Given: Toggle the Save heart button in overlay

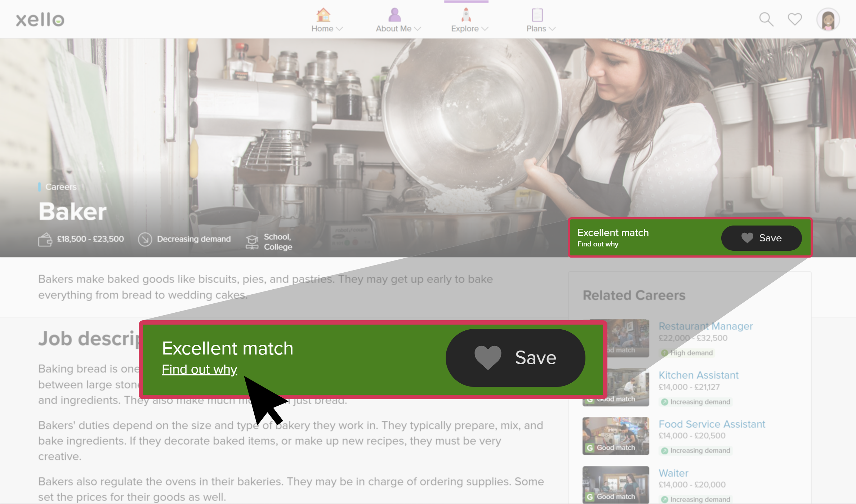Looking at the screenshot, I should pos(516,358).
